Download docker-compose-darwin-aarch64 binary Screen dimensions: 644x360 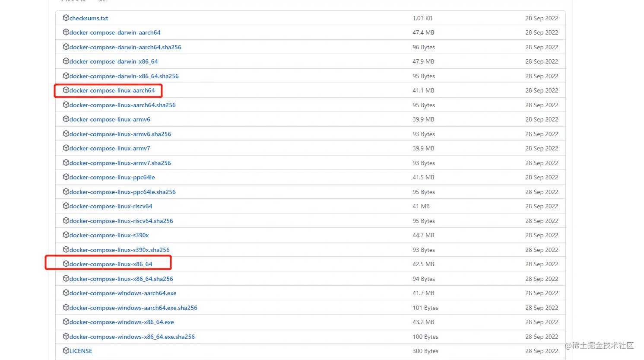click(115, 32)
